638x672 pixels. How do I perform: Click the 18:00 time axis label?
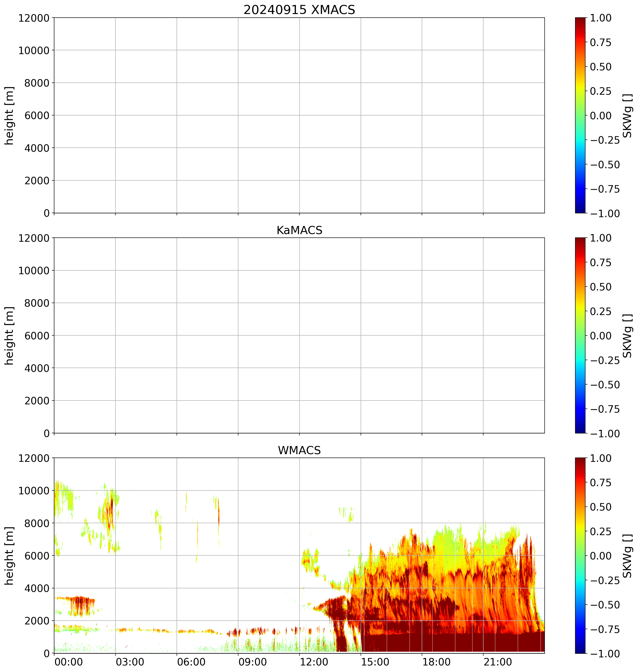437,662
